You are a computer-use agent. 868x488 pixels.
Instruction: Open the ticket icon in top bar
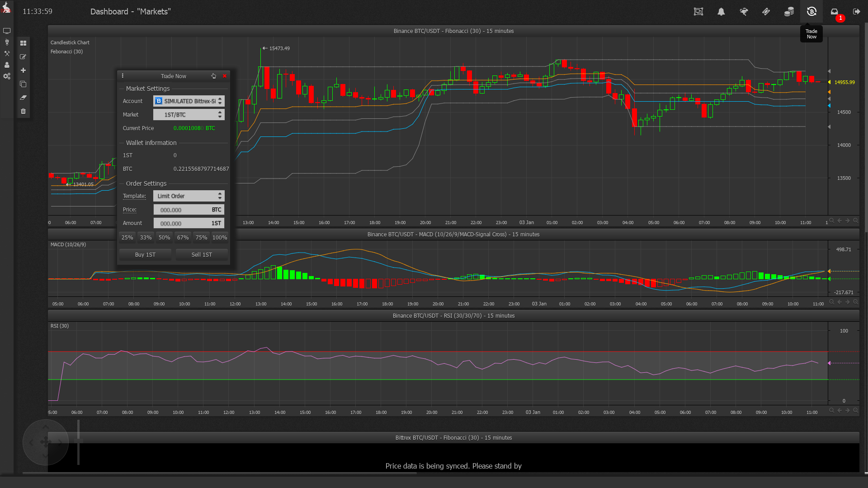pos(766,12)
